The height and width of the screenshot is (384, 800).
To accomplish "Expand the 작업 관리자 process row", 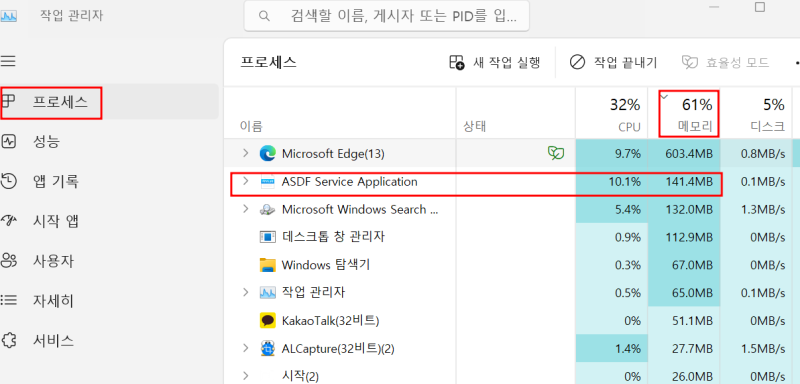I will click(x=245, y=292).
